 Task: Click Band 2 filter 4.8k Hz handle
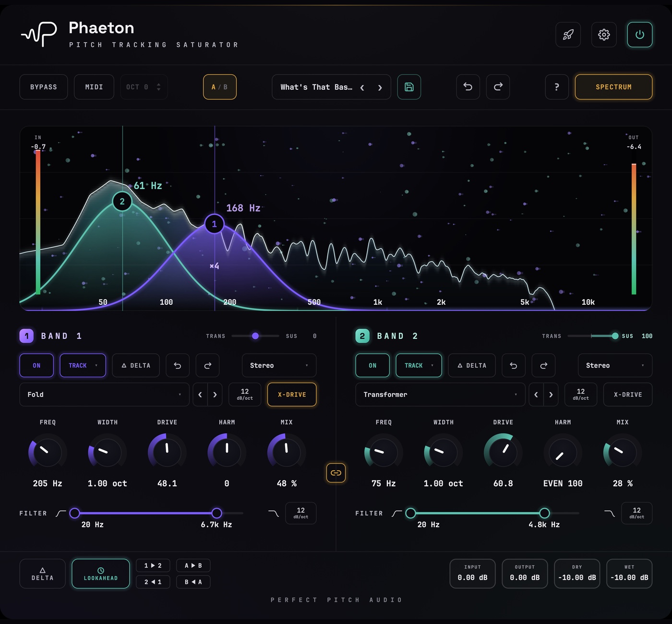(x=544, y=513)
